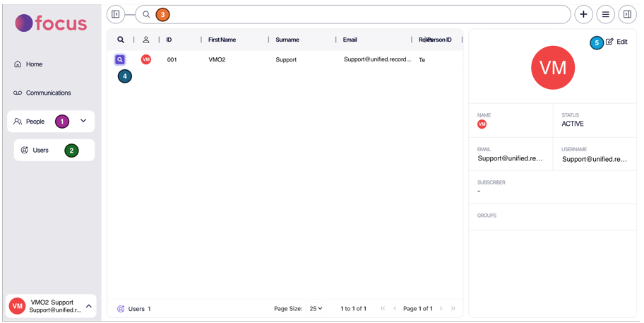
Task: Toggle the right details panel icon
Action: point(627,14)
